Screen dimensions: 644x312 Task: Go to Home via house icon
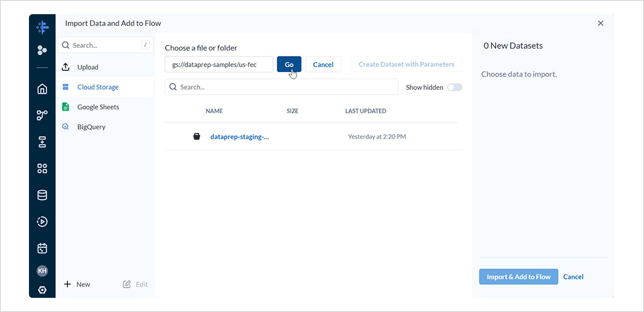coord(42,89)
